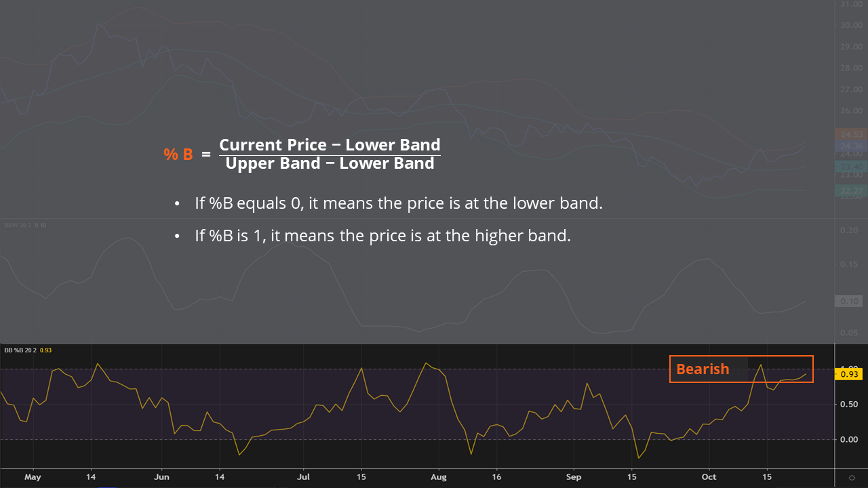
Task: Click the 'Current Price − Lower Band' numerator text
Action: 330,144
